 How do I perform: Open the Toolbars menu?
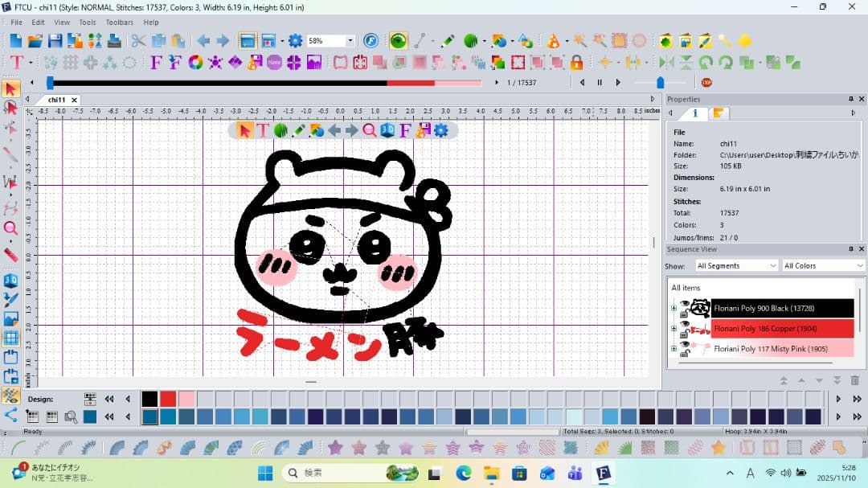click(x=119, y=23)
